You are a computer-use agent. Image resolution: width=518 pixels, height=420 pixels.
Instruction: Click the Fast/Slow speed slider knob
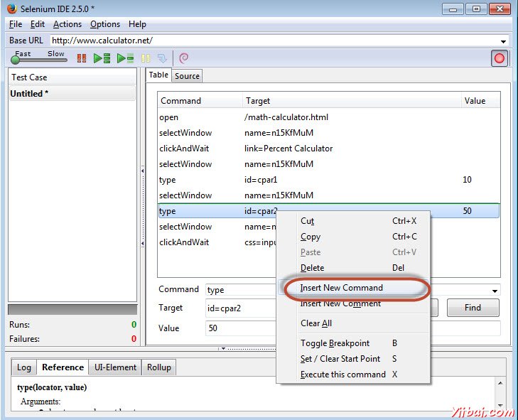pyautogui.click(x=15, y=60)
